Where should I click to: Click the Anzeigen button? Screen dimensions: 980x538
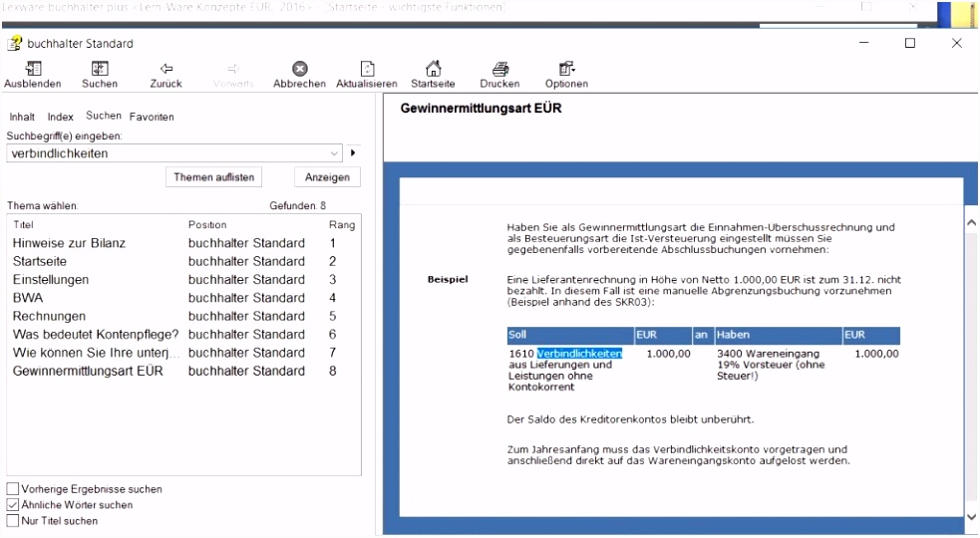(327, 176)
